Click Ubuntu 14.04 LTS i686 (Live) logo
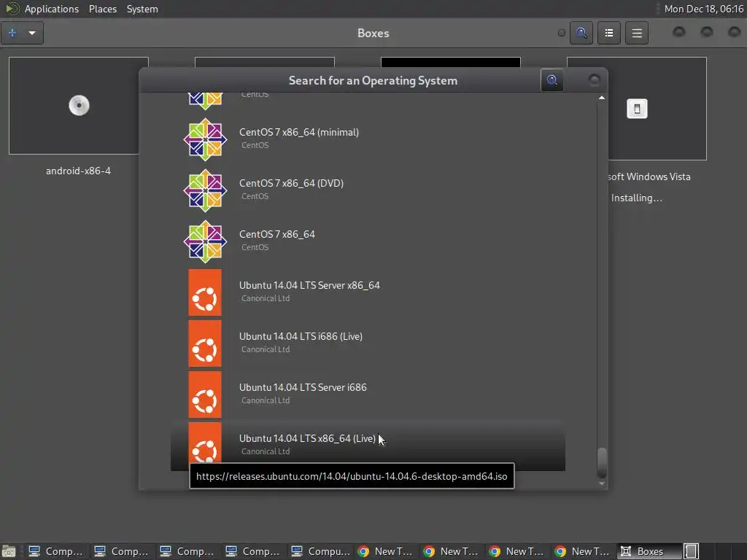This screenshot has width=747, height=560. [205, 343]
